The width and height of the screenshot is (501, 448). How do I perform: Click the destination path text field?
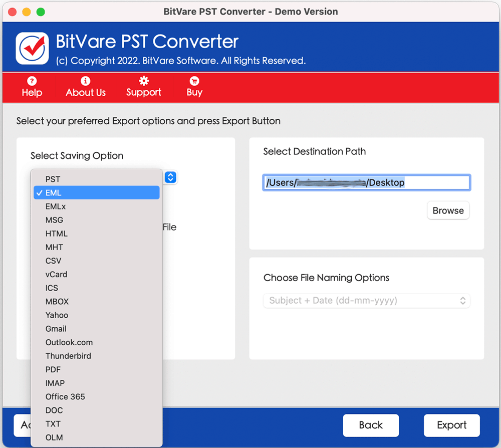[x=366, y=183]
